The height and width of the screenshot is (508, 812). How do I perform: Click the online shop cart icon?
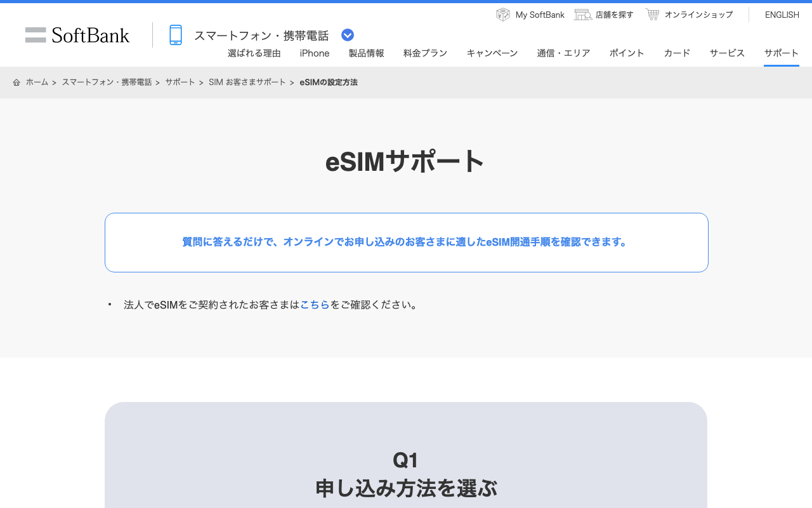(652, 14)
